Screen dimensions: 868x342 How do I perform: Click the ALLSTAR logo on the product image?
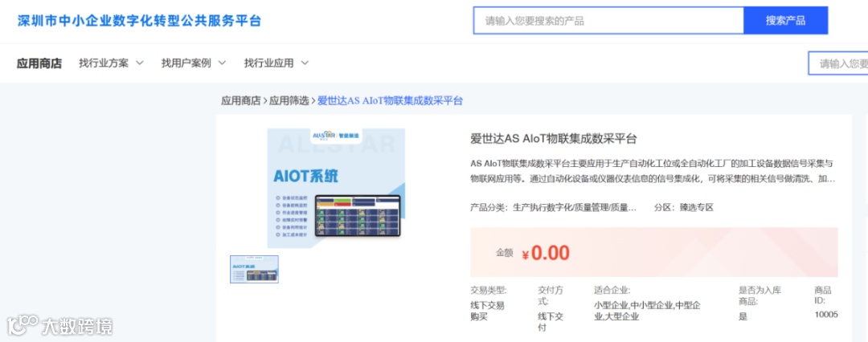pos(325,135)
